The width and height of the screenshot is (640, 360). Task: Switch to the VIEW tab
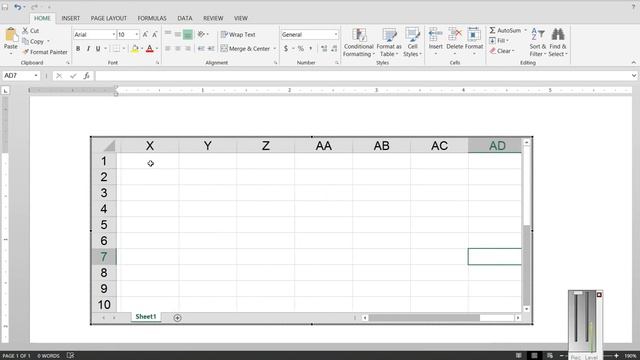[x=241, y=18]
